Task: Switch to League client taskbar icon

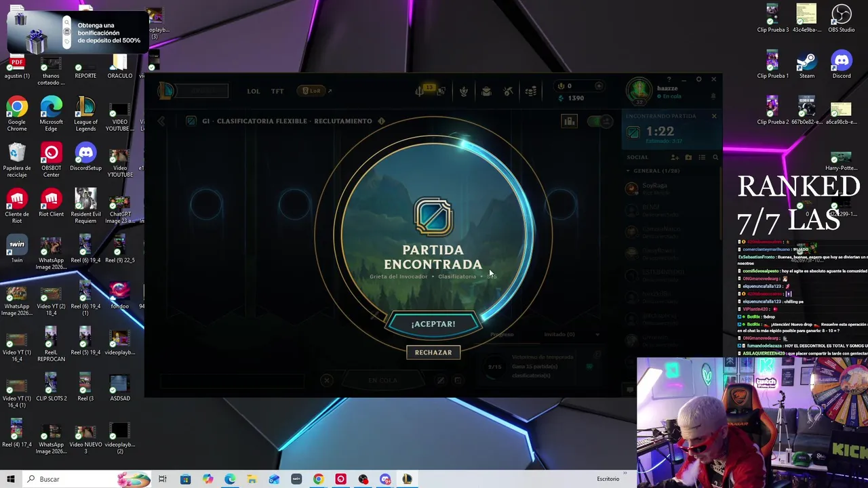Action: (x=407, y=479)
